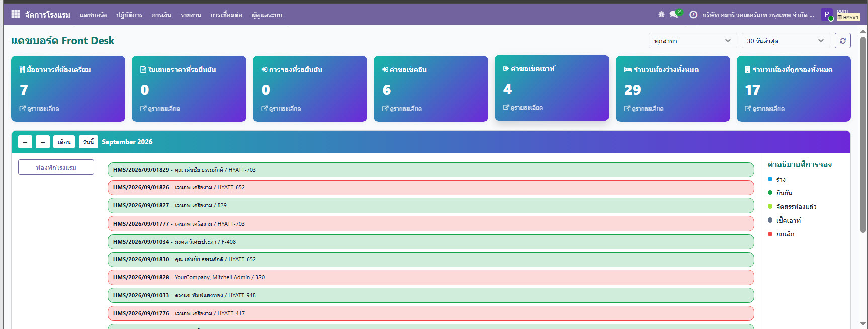Click the sign-out icon on คำขอเช็คเอาท์ card
Viewport: 868px width, 329px height.
coord(506,68)
